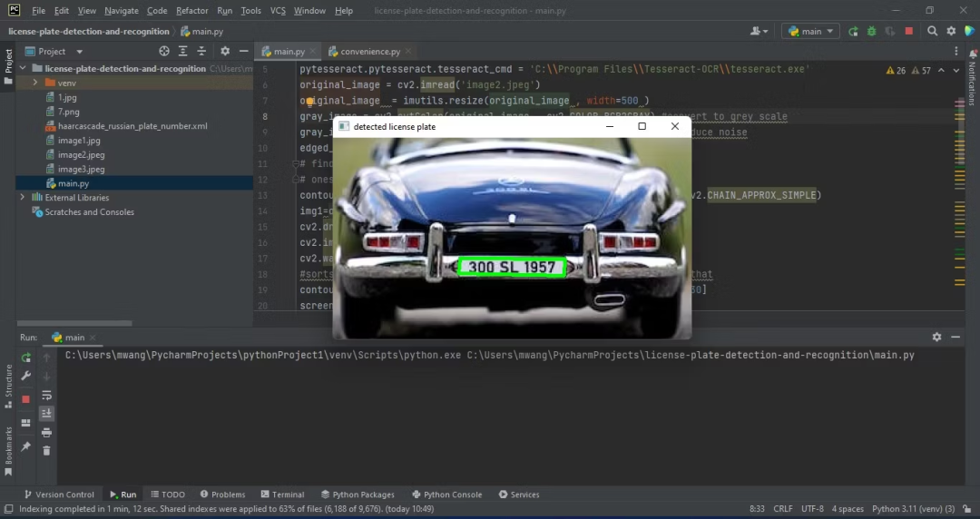Pin the Run tab
Image resolution: width=980 pixels, height=519 pixels.
(25, 446)
